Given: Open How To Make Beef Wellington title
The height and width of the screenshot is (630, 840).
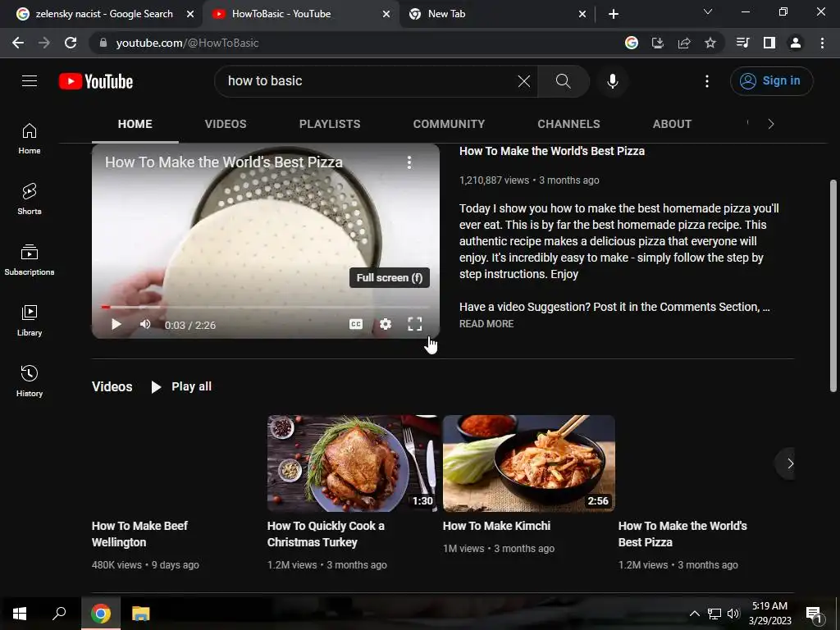Looking at the screenshot, I should [139, 533].
